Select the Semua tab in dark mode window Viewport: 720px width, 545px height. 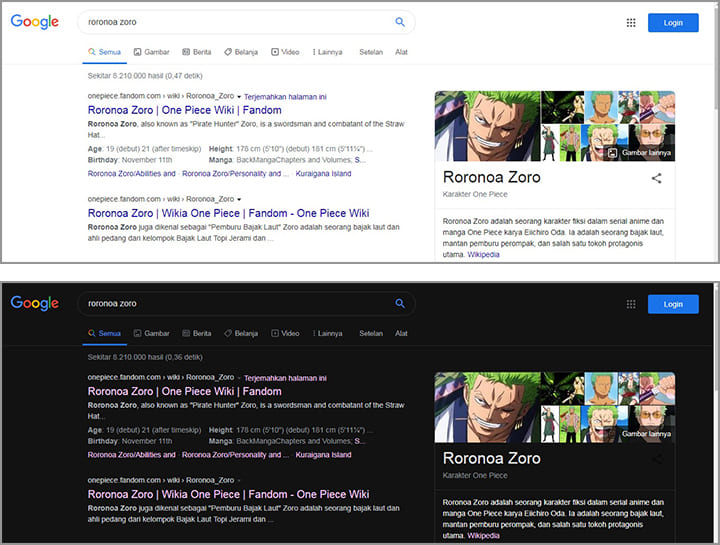pos(105,333)
